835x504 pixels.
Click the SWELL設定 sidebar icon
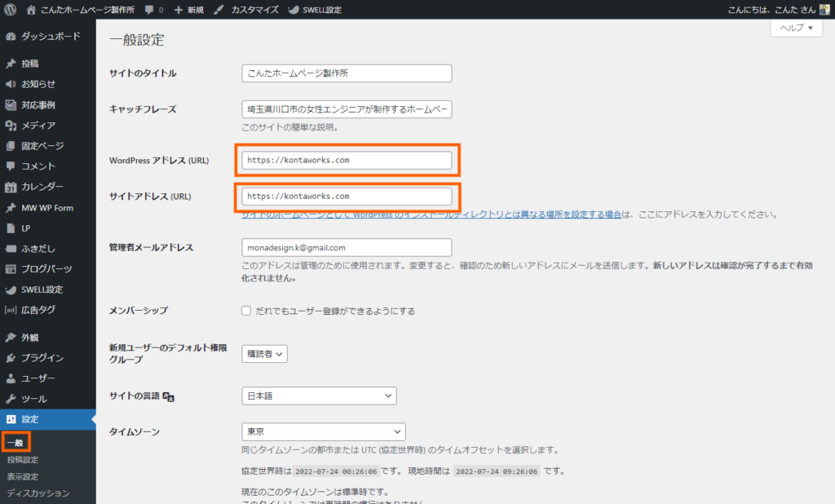[x=11, y=290]
